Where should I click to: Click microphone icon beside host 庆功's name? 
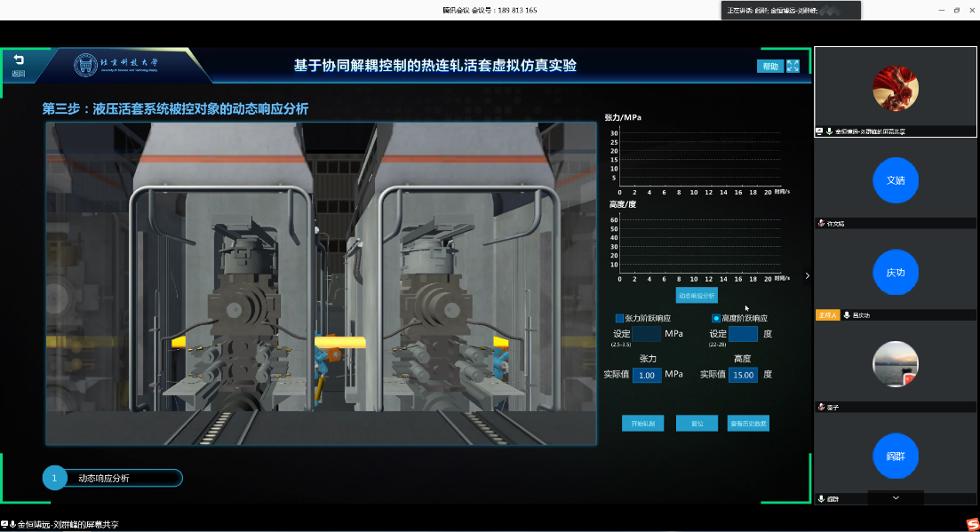coord(847,315)
